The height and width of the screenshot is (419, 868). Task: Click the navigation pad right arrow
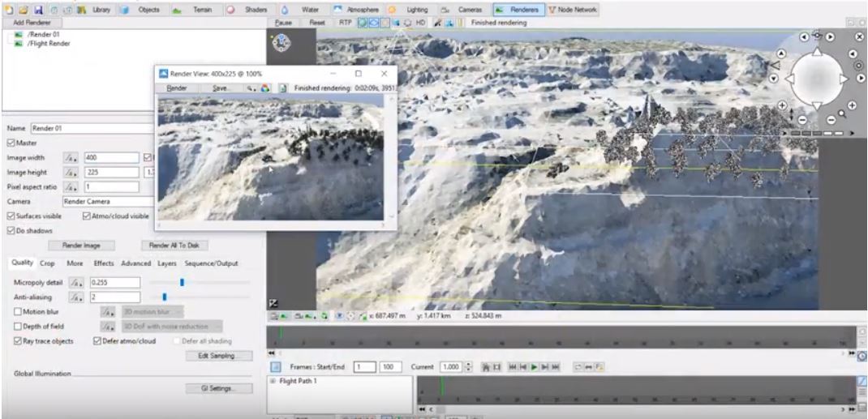pyautogui.click(x=844, y=79)
